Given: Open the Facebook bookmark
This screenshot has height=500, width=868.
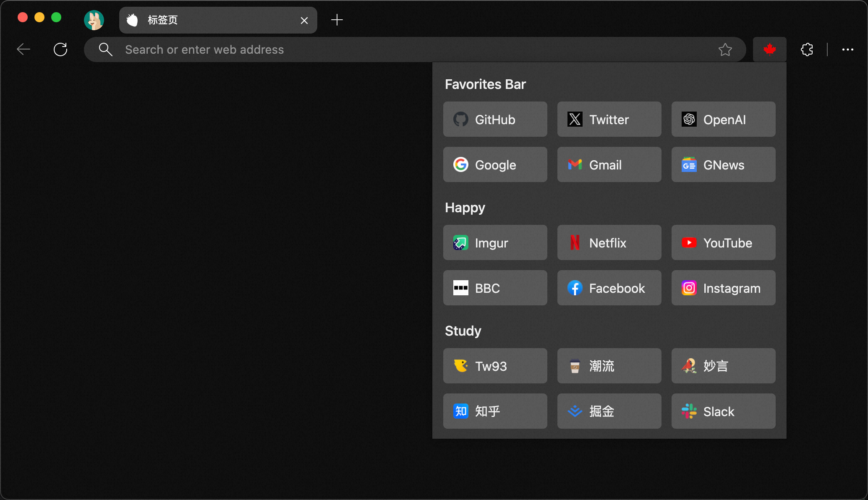Looking at the screenshot, I should [x=609, y=288].
